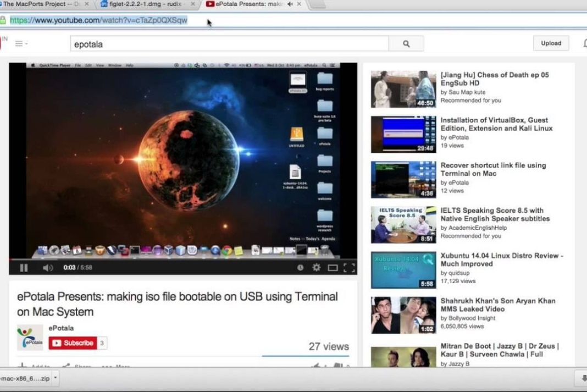Open the IELTS Speaking Score thumbnail

[403, 225]
